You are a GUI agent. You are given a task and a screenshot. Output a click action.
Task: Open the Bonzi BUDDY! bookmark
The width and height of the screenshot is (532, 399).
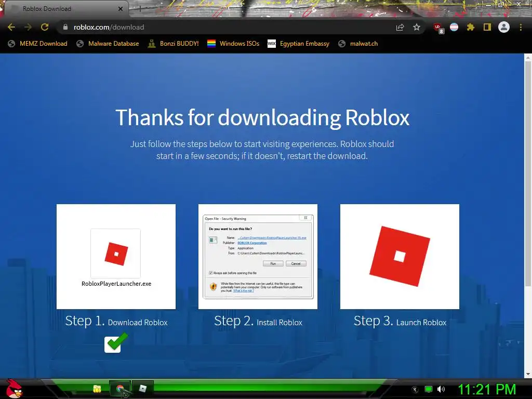point(173,44)
